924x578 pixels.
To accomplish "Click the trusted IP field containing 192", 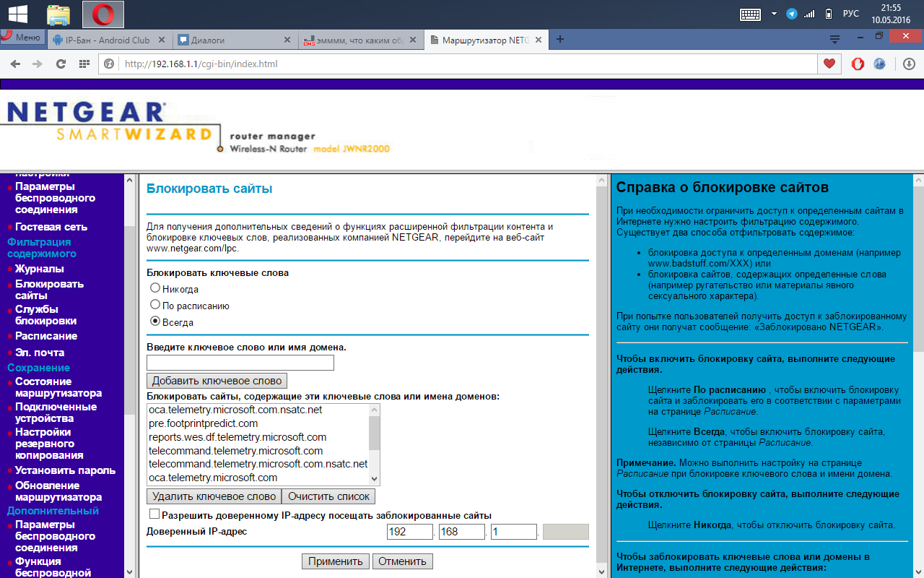I will pos(410,532).
